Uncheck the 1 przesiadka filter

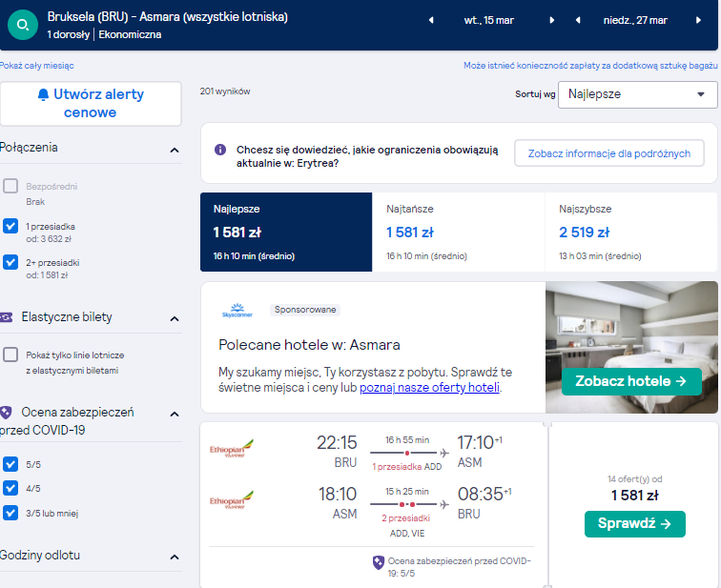10,226
